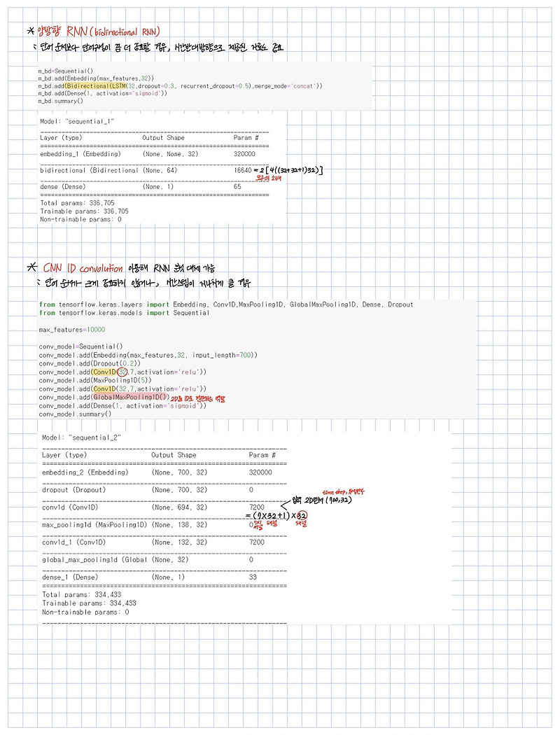The height and width of the screenshot is (735, 560).
Task: Select the highlighted Bidirectional keyword in code
Action: [x=84, y=87]
